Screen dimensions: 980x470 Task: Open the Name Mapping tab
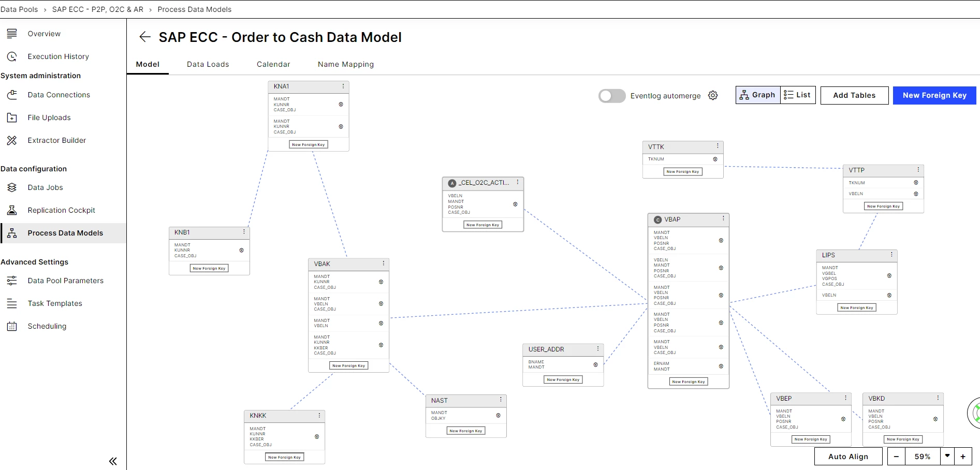(x=346, y=64)
